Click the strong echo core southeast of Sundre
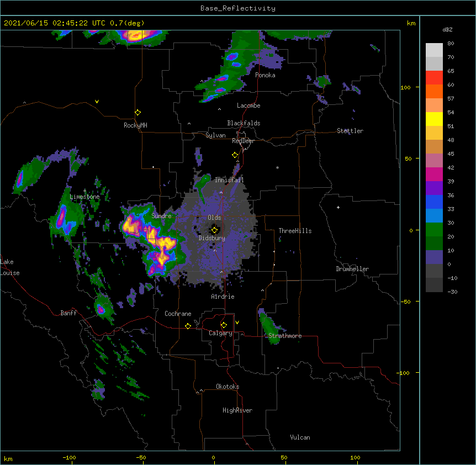476x465 pixels. coord(166,244)
